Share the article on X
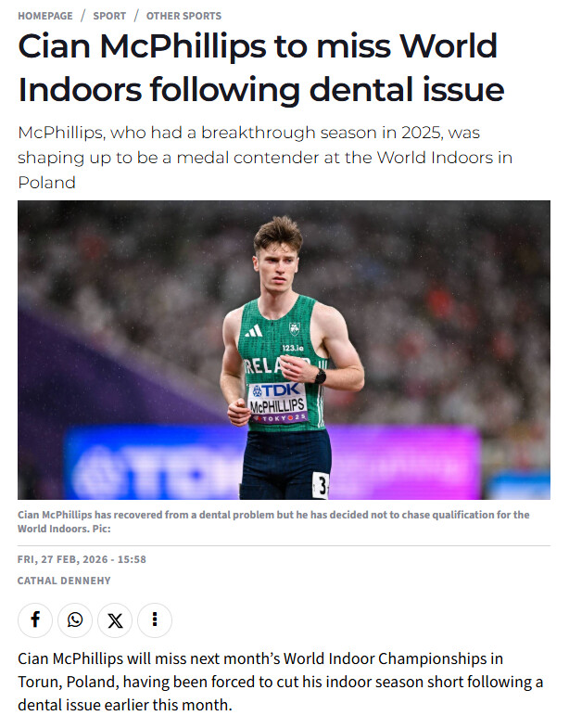This screenshot has width=569, height=728. click(x=115, y=619)
